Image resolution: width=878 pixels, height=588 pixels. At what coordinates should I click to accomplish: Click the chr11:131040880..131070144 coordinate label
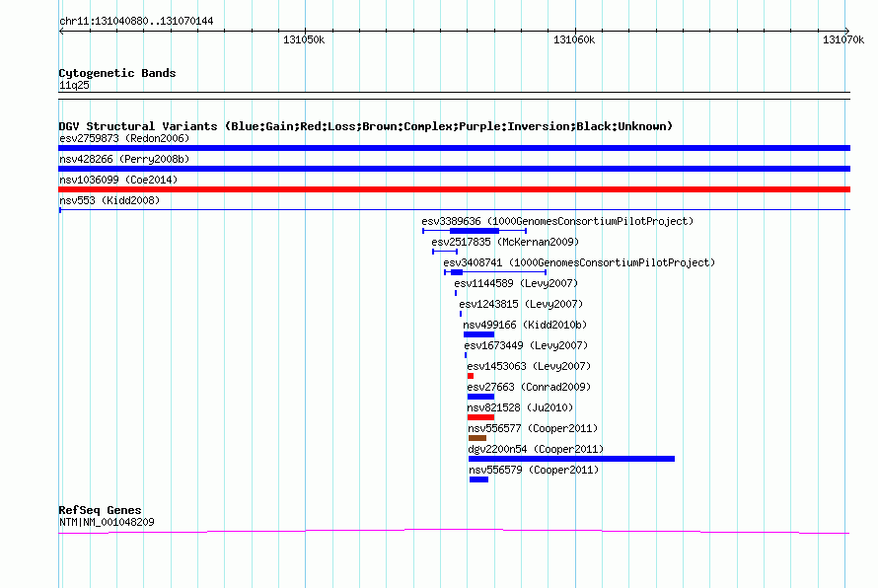pos(136,22)
